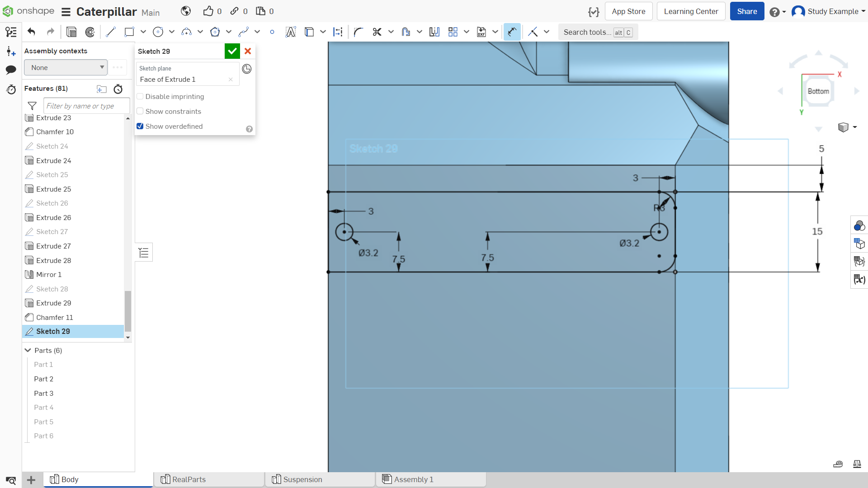Select the Corner rectangle tool

(130, 32)
